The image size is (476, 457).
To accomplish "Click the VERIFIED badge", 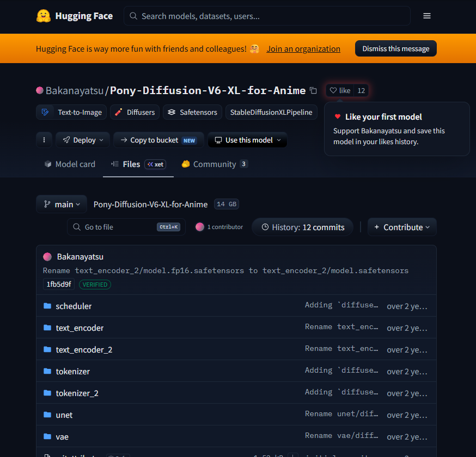I will coord(95,285).
